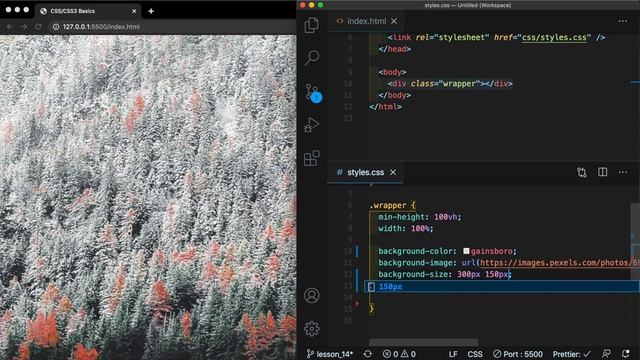640x360 pixels.
Task: Synchronize changes from the status bar
Action: tap(368, 354)
